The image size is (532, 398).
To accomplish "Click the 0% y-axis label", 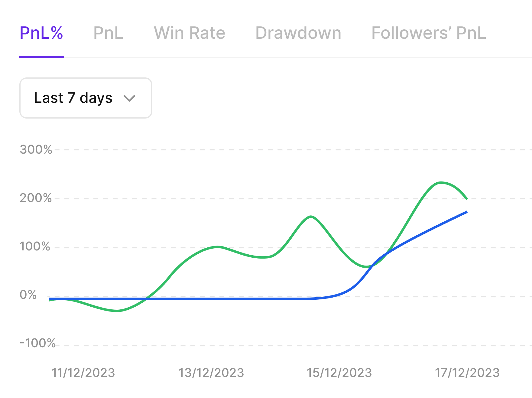I will [x=28, y=295].
